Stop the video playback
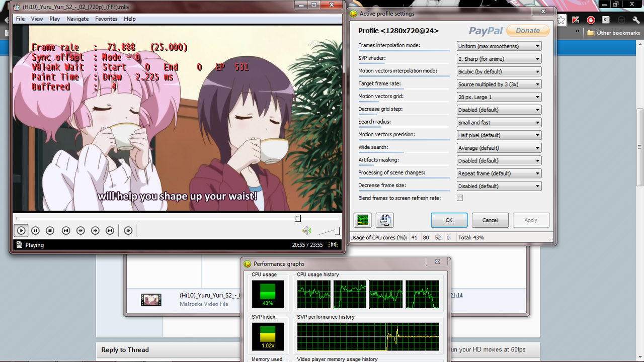This screenshot has width=644, height=362. pos(50,231)
